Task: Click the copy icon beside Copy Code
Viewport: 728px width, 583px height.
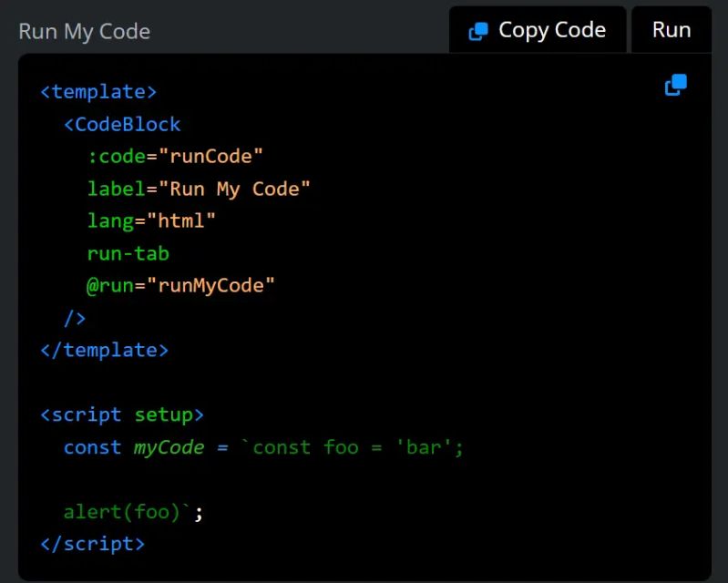Action: click(x=478, y=32)
